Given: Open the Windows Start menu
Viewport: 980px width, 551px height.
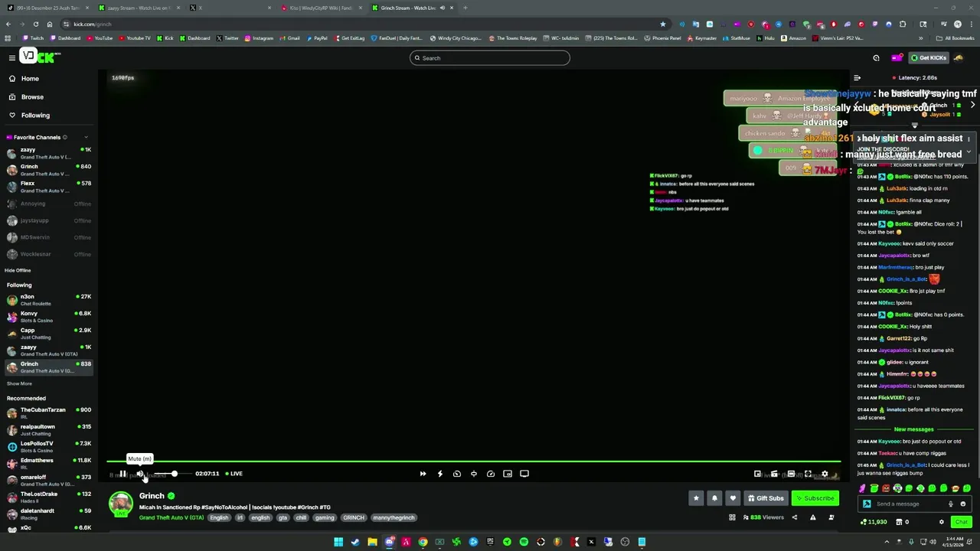Looking at the screenshot, I should coord(338,542).
